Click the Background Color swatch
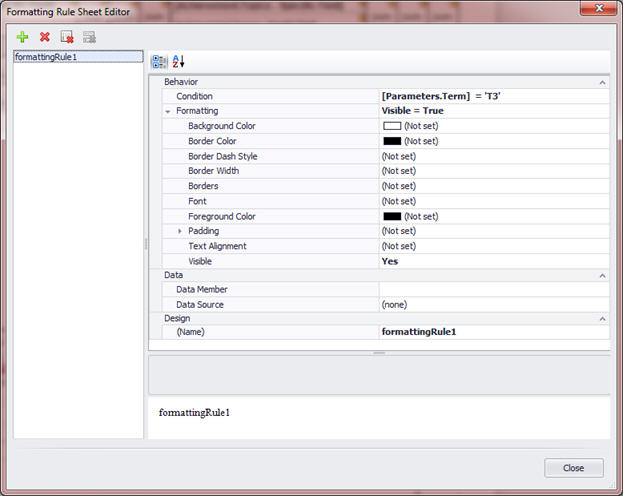Image resolution: width=623 pixels, height=496 pixels. 391,126
